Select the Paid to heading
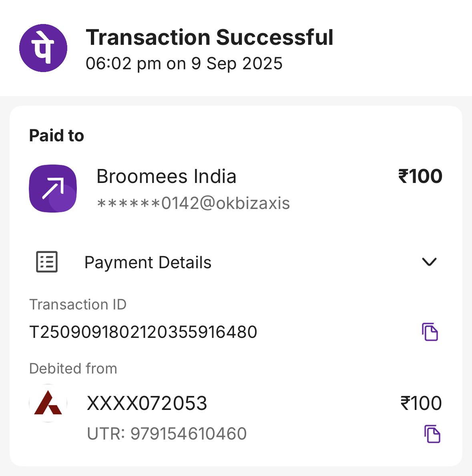 point(56,135)
